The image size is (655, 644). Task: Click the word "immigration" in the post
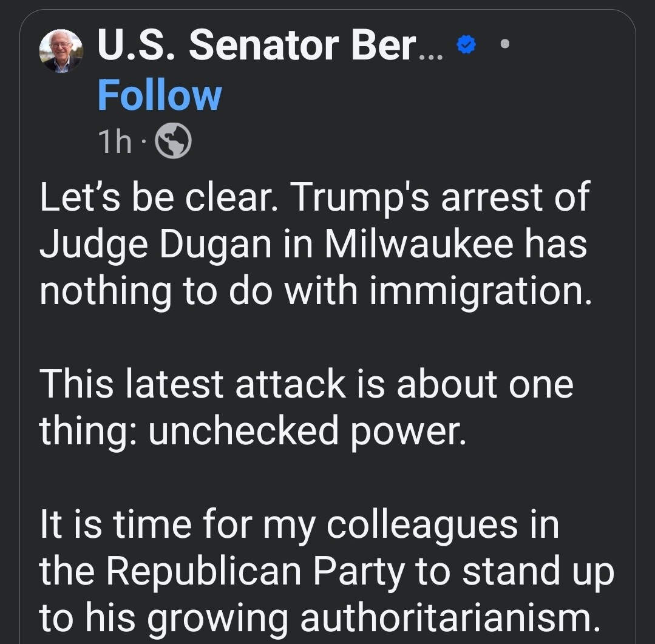(480, 291)
